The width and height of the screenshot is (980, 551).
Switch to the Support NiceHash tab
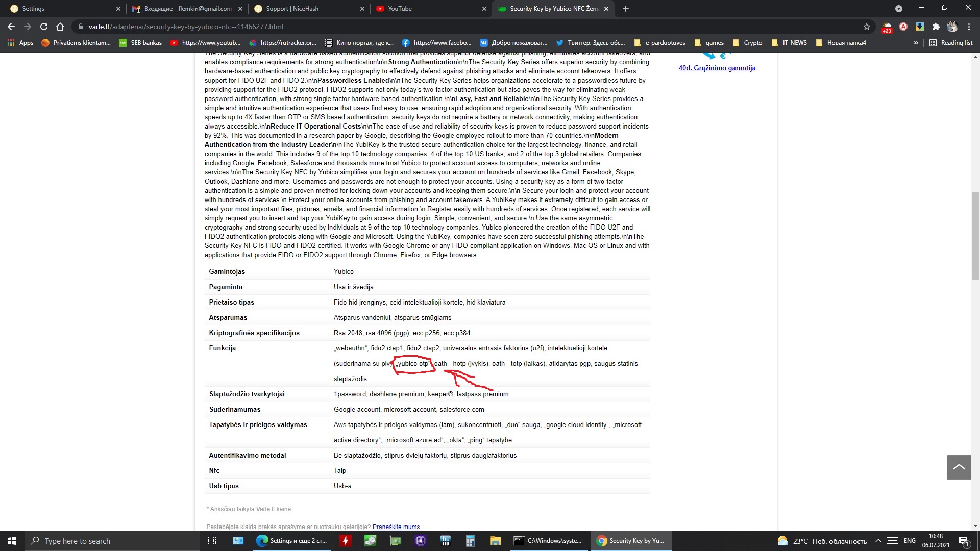click(x=308, y=9)
